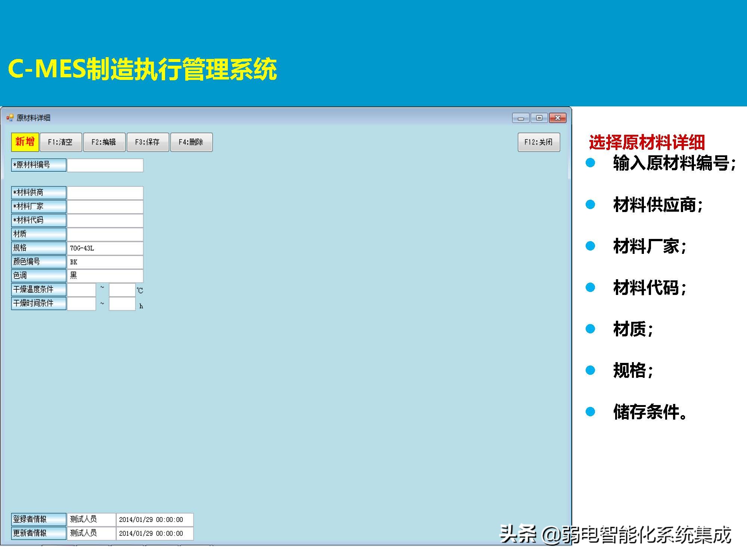Screen dimensions: 747x560
Task: Click the C-MES制造执行管理系统 slide heading
Action: (x=142, y=69)
